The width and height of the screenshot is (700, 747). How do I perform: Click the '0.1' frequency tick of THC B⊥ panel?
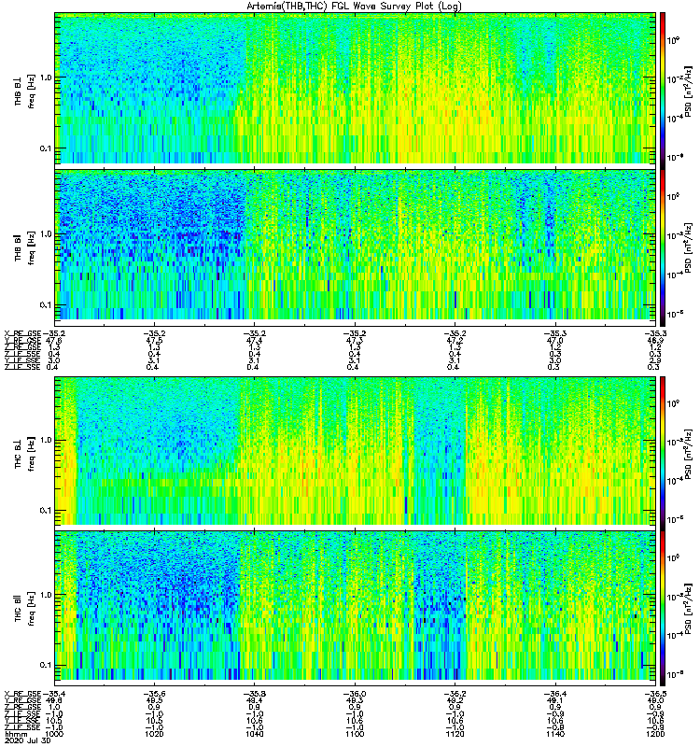coord(45,510)
